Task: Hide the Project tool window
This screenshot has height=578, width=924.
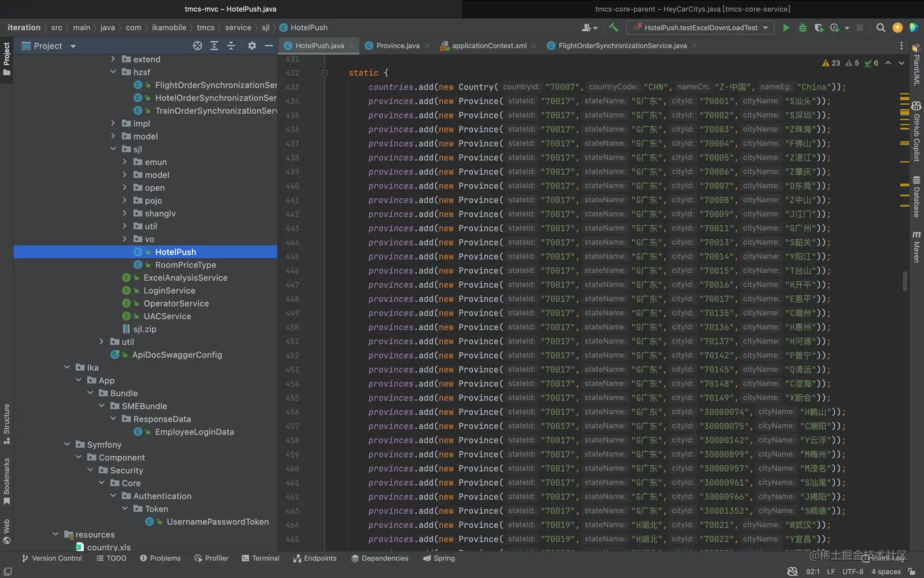Action: 268,46
